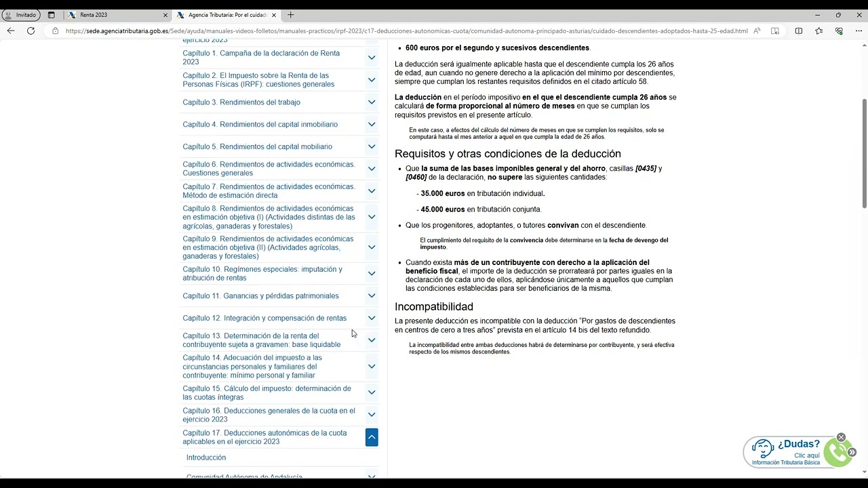Expand Capítulo 1 chevron
Viewport: 868px width, 488px height.
(372, 58)
